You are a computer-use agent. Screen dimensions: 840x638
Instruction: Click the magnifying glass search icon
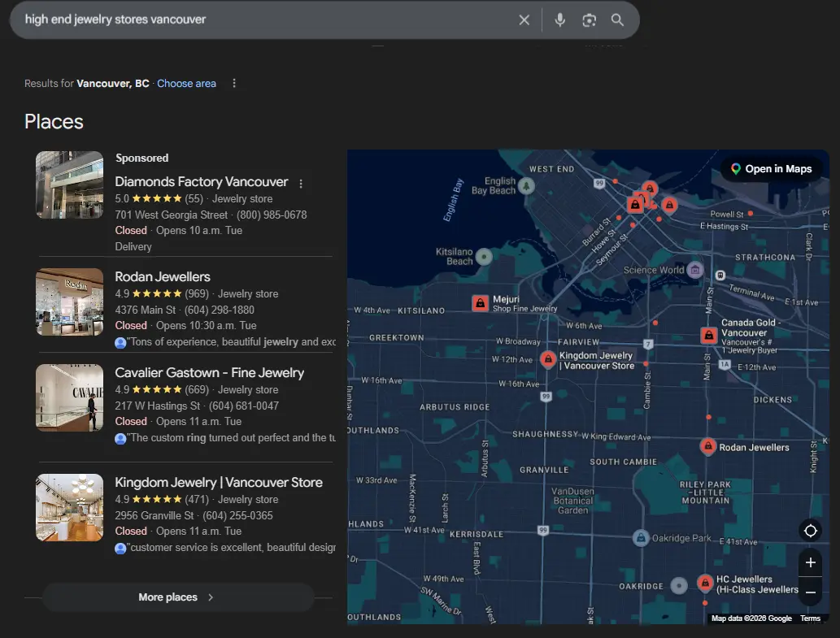[618, 20]
